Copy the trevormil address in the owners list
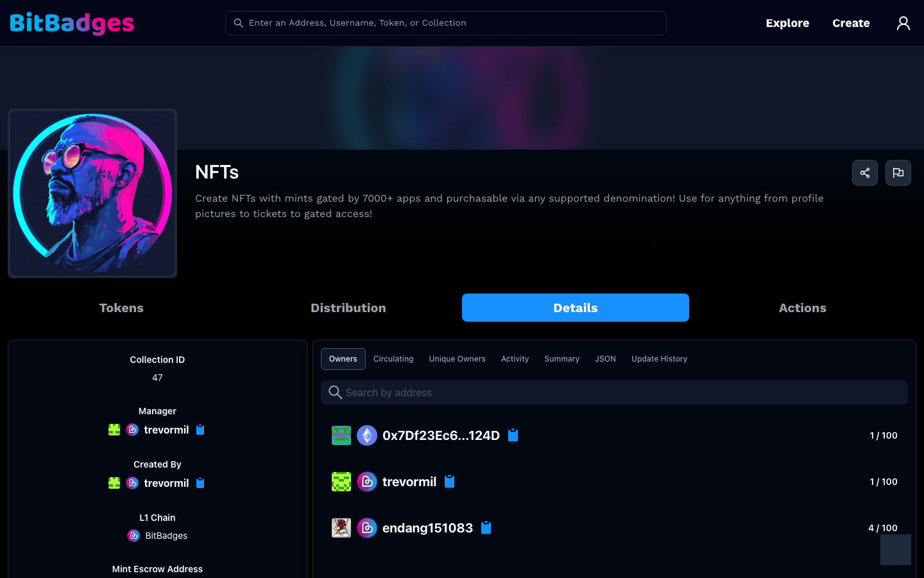Image resolution: width=924 pixels, height=578 pixels. tap(450, 482)
